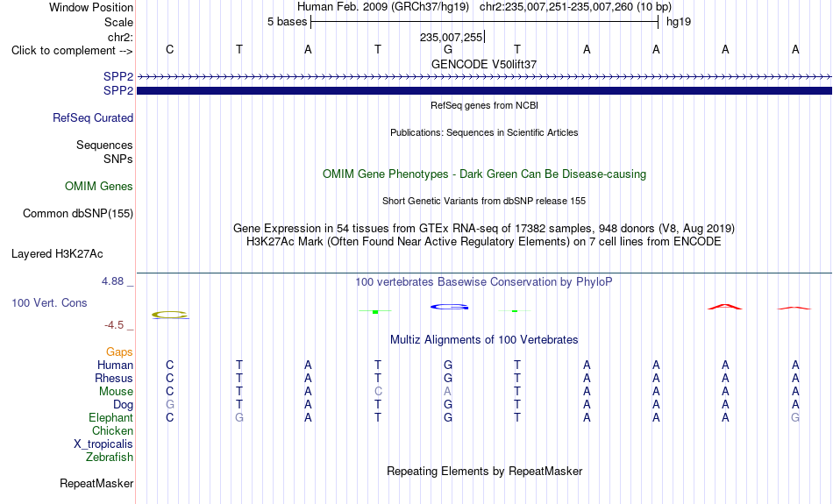The height and width of the screenshot is (504, 833).
Task: Click the SPP2 gene label with arrows
Action: (x=118, y=76)
